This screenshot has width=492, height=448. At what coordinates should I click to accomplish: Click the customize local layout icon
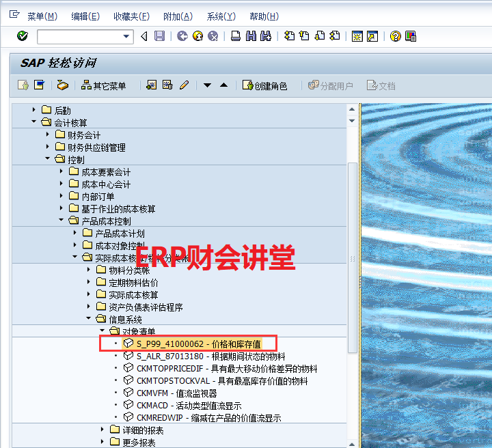[x=410, y=36]
